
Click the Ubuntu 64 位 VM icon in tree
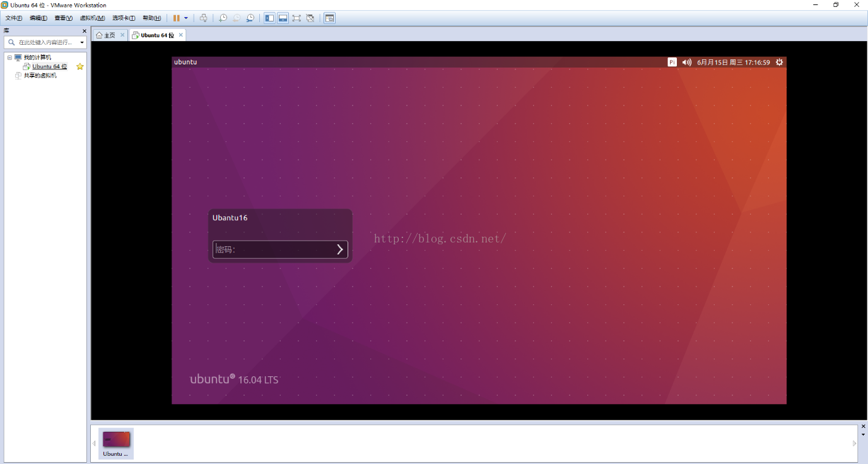pyautogui.click(x=27, y=66)
